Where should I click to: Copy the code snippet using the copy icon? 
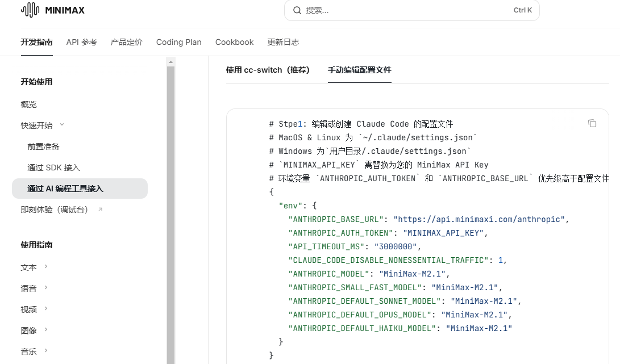pos(592,123)
